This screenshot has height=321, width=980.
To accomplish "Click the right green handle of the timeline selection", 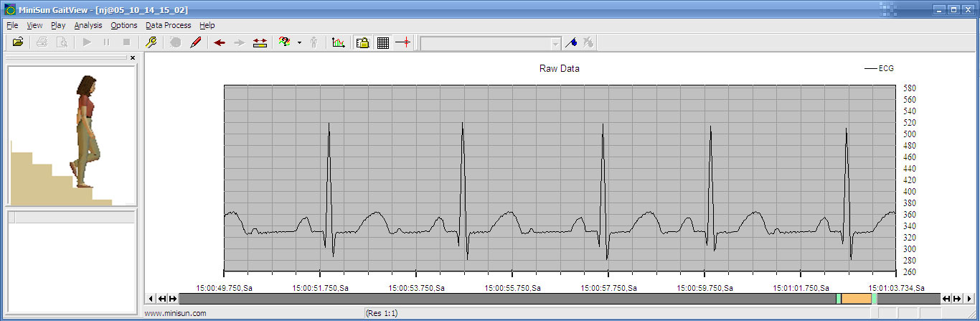I will click(874, 299).
